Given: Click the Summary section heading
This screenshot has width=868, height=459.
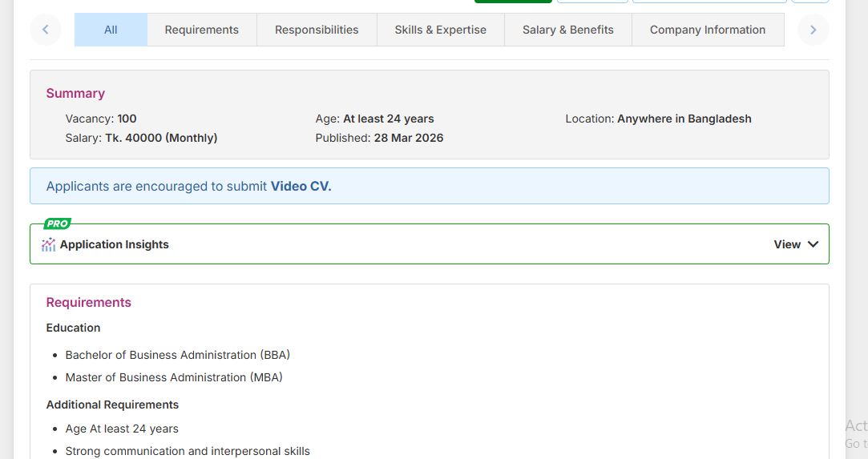Looking at the screenshot, I should point(75,93).
